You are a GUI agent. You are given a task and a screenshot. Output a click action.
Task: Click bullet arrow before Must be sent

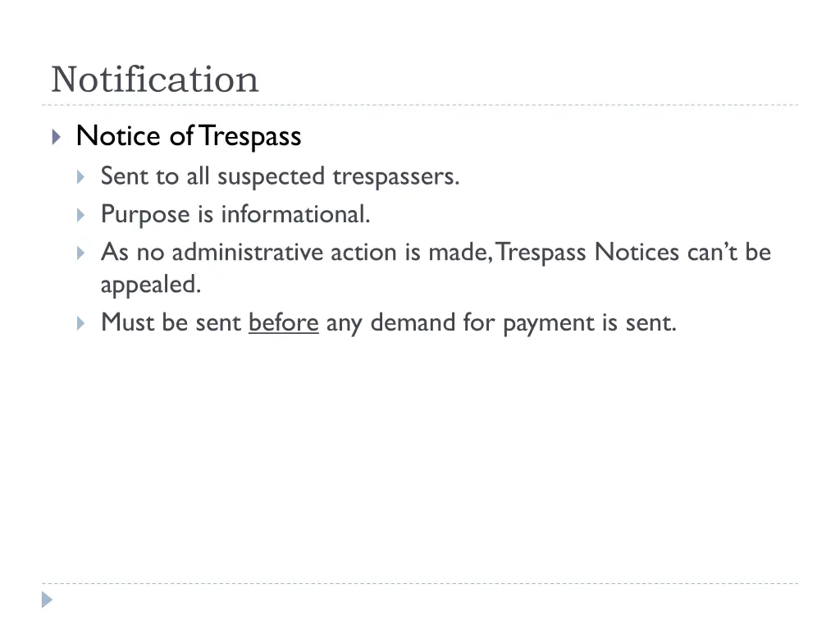point(80,323)
